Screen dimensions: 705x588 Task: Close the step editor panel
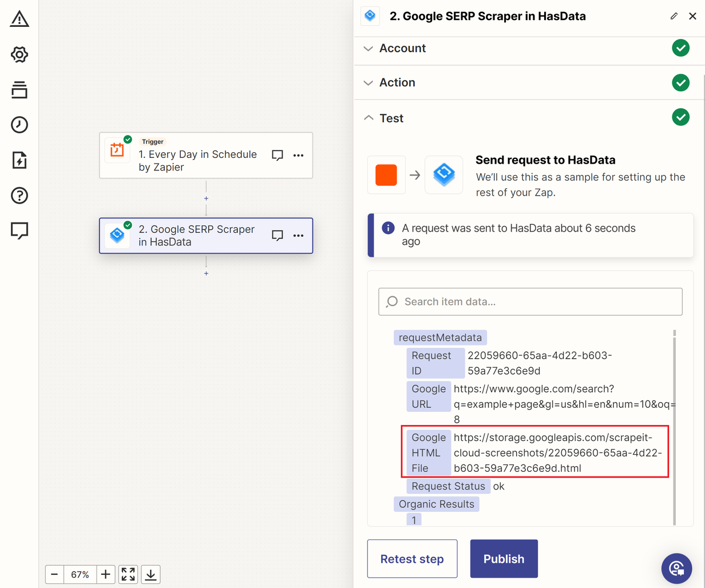coord(692,16)
